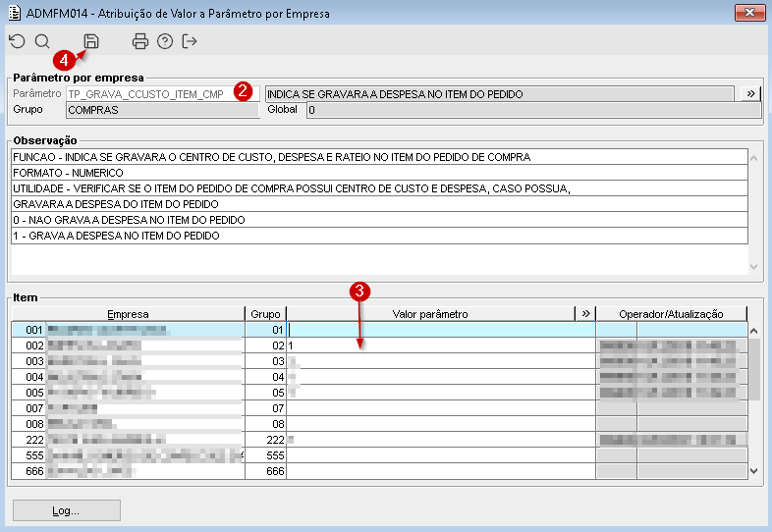
Task: Expand Valor parâmetro column with » button
Action: coord(585,314)
